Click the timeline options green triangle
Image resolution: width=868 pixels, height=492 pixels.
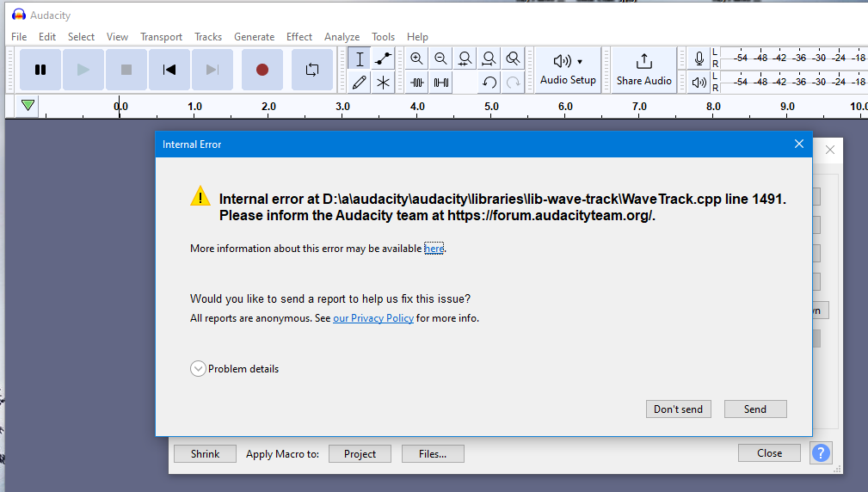[28, 105]
